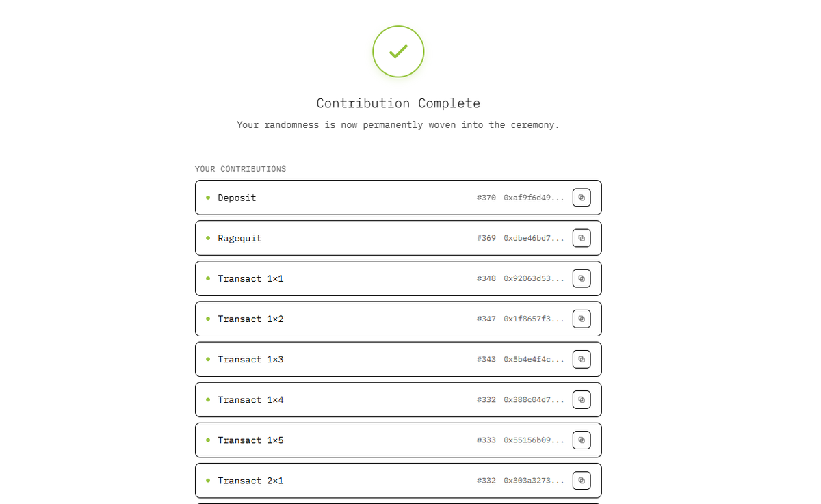The image size is (821, 504).
Task: Click the Your Contributions section label
Action: pos(240,169)
